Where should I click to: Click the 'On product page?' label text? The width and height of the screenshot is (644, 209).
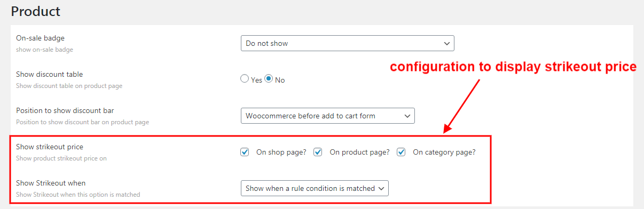point(359,152)
